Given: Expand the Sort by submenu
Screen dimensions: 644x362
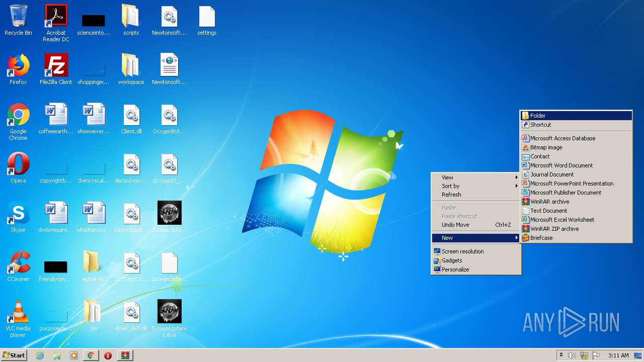Looking at the screenshot, I should coord(476,186).
